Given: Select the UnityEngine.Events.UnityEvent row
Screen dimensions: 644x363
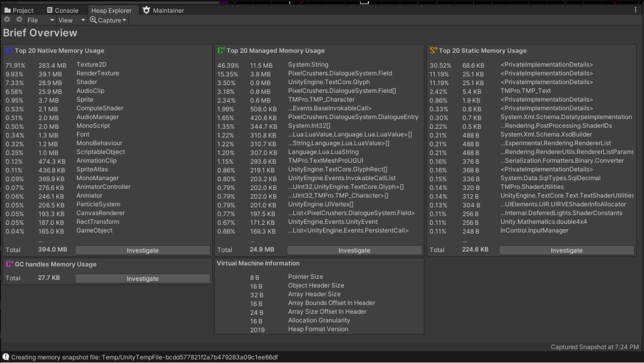Looking at the screenshot, I should (319, 222).
